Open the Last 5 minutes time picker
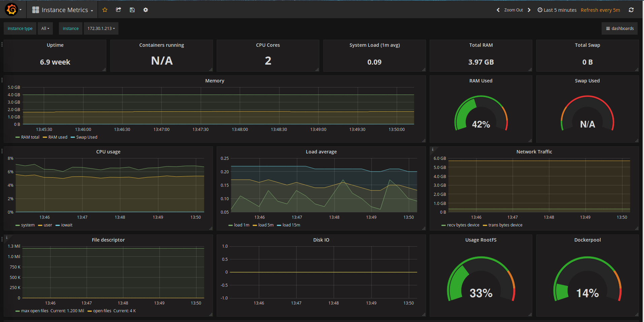644x322 pixels. tap(557, 10)
